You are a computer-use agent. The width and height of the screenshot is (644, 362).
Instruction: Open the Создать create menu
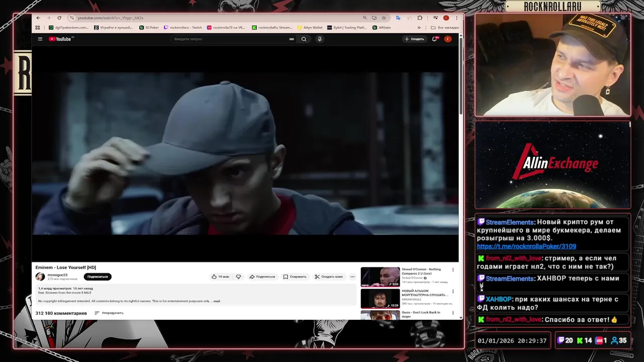415,39
